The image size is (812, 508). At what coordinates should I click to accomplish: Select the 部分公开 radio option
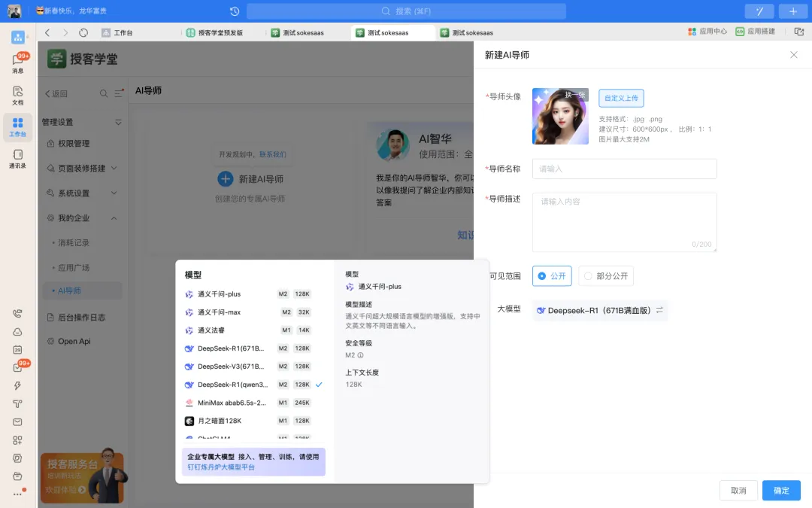coord(605,276)
